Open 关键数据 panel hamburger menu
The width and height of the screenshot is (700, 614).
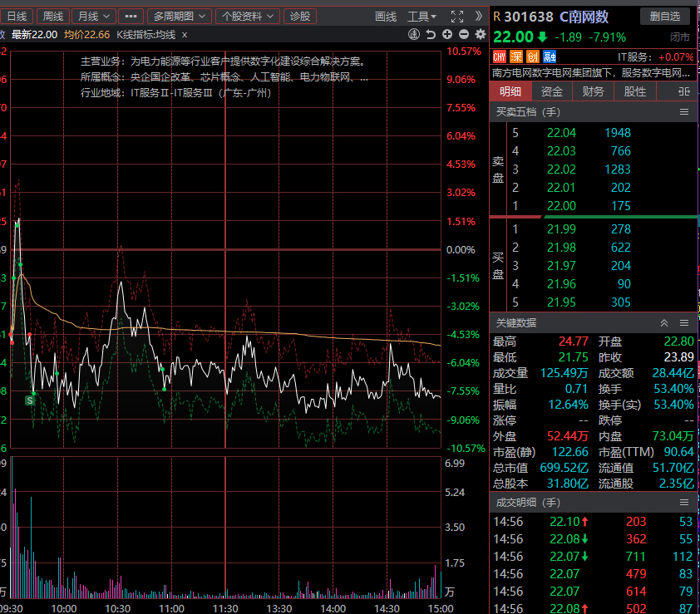(684, 322)
